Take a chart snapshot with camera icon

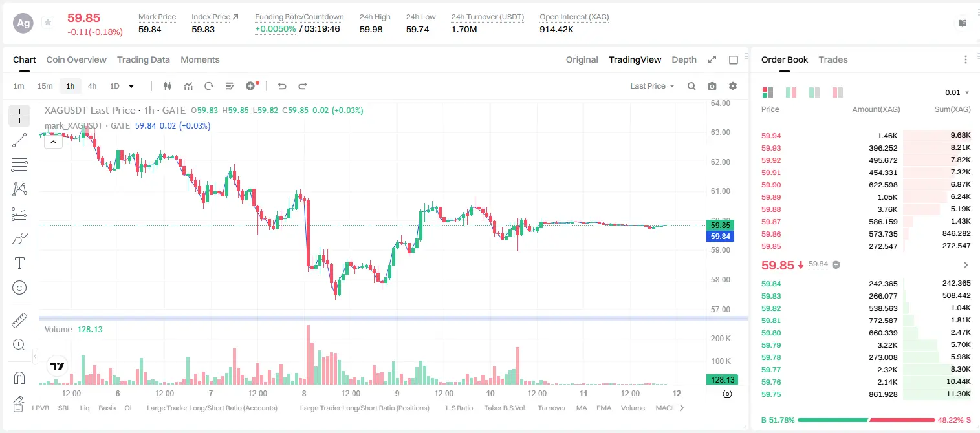click(x=712, y=86)
